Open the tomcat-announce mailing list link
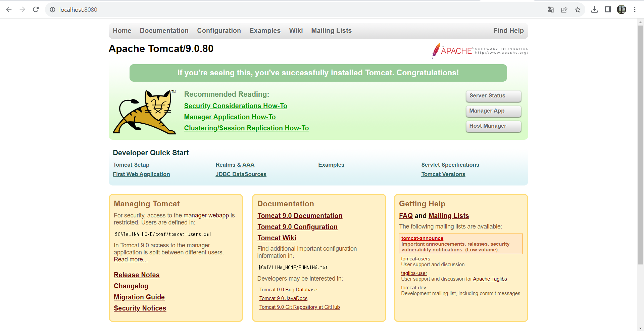The height and width of the screenshot is (331, 644). [422, 238]
